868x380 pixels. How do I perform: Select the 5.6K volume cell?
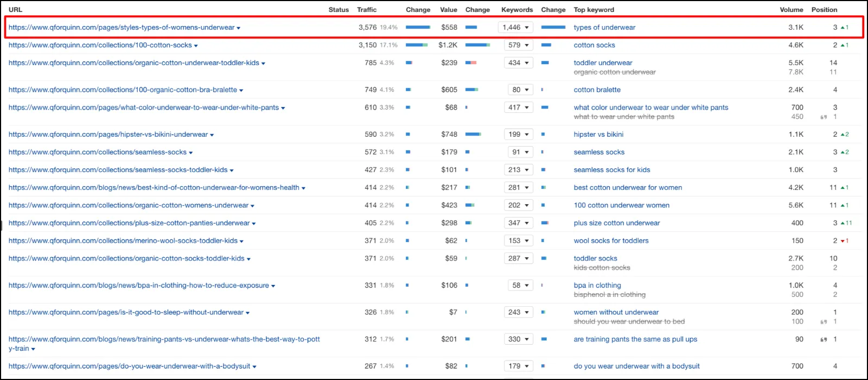[x=796, y=205]
